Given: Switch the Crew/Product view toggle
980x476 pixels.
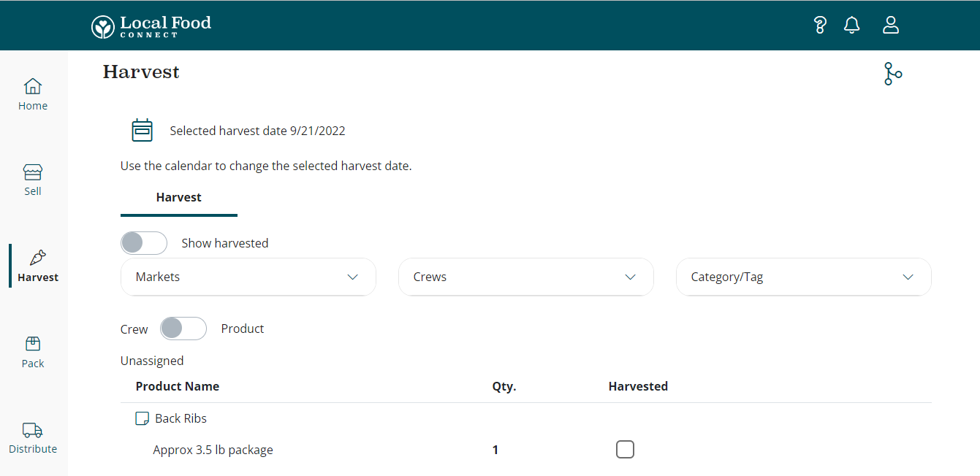Looking at the screenshot, I should point(183,329).
